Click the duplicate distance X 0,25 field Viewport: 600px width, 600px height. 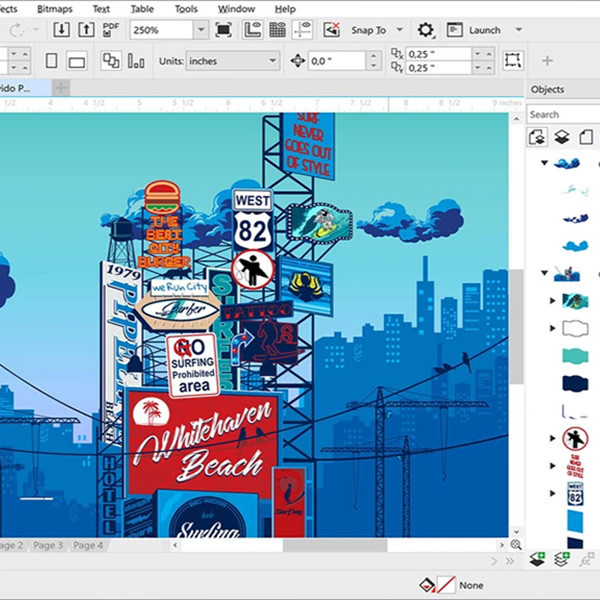[x=439, y=54]
